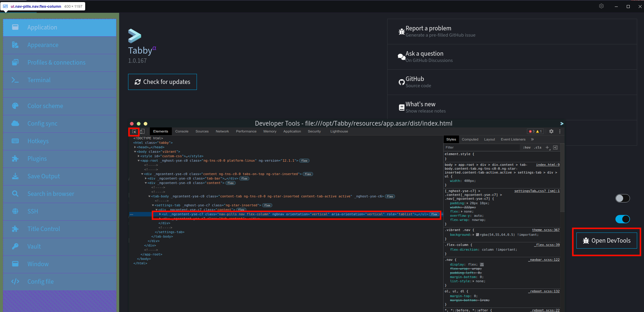Click the Color scheme palette icon
This screenshot has height=312, width=644.
pyautogui.click(x=15, y=106)
